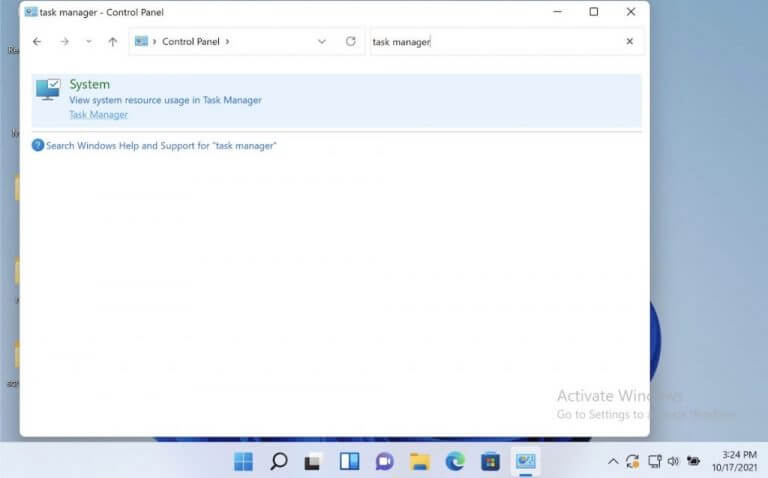The height and width of the screenshot is (478, 768).
Task: Click View system resource usage in Task Manager
Action: point(166,100)
